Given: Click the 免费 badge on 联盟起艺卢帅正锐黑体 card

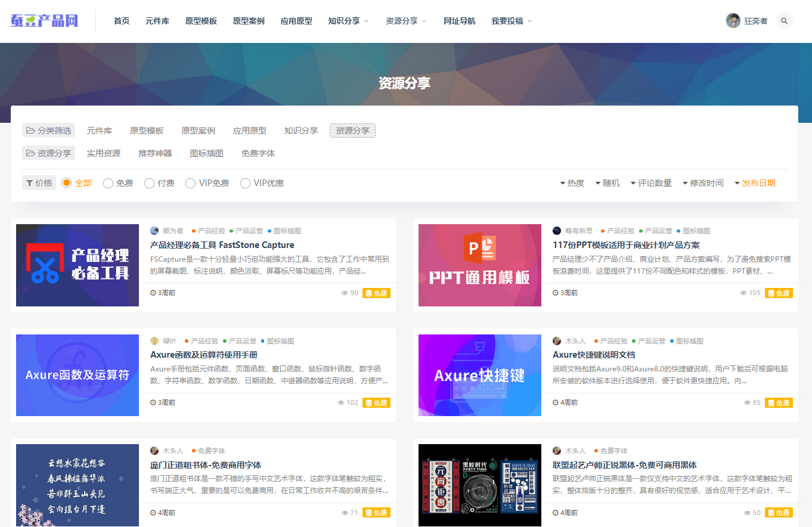Looking at the screenshot, I should (779, 513).
